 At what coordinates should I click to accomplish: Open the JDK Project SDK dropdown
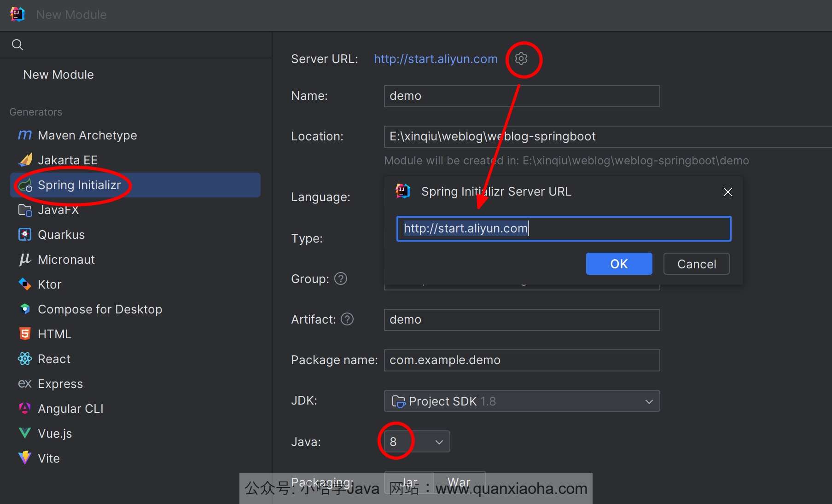coord(522,401)
